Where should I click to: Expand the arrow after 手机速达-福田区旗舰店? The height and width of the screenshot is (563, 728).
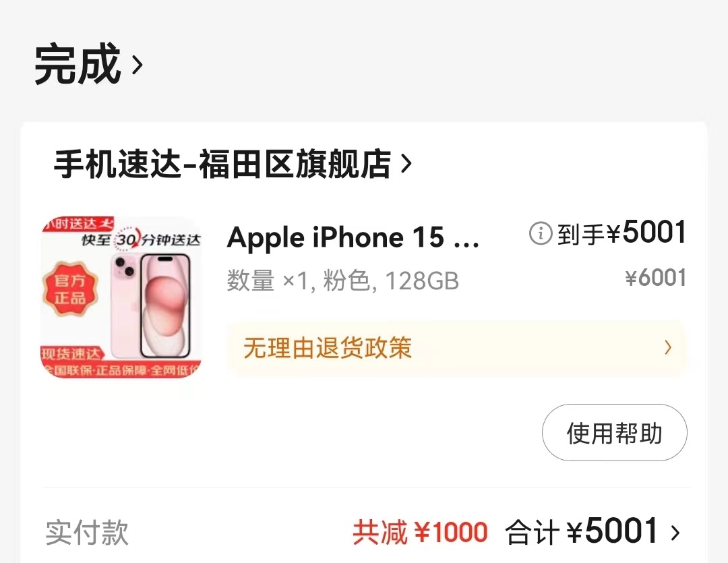(x=406, y=164)
